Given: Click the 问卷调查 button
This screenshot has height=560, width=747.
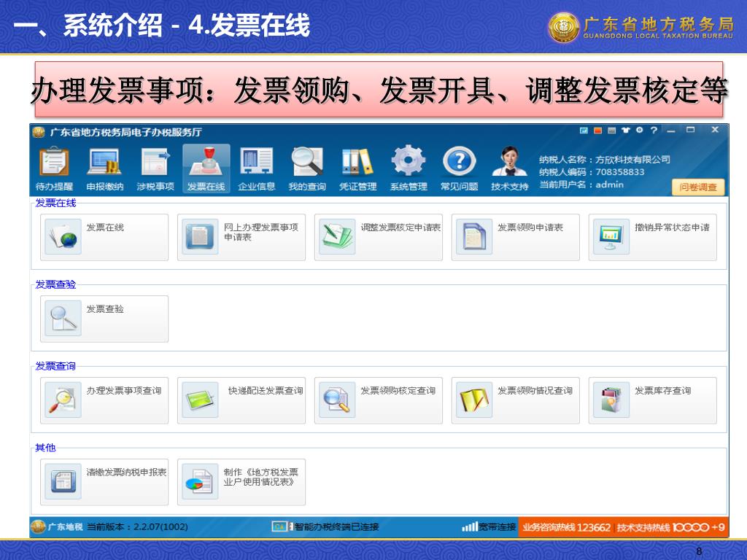Looking at the screenshot, I should pyautogui.click(x=698, y=187).
